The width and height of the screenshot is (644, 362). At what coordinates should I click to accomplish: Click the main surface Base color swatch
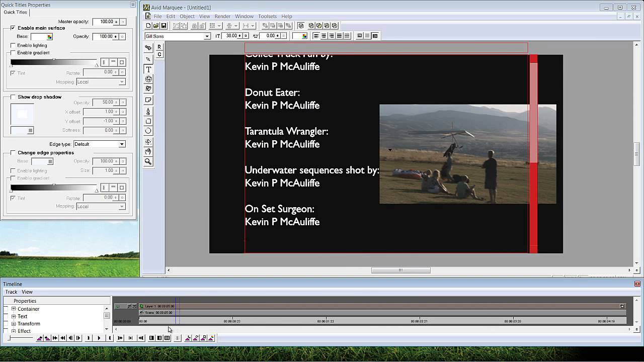coord(42,37)
